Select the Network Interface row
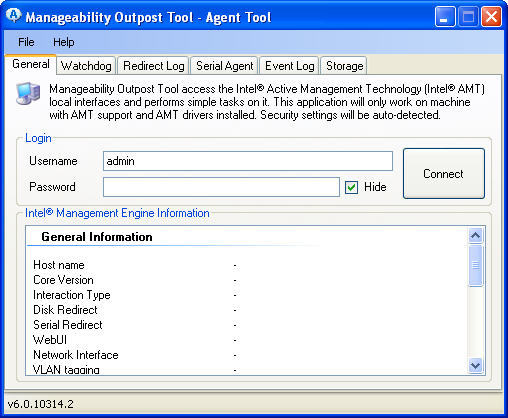The height and width of the screenshot is (418, 508). point(246,355)
